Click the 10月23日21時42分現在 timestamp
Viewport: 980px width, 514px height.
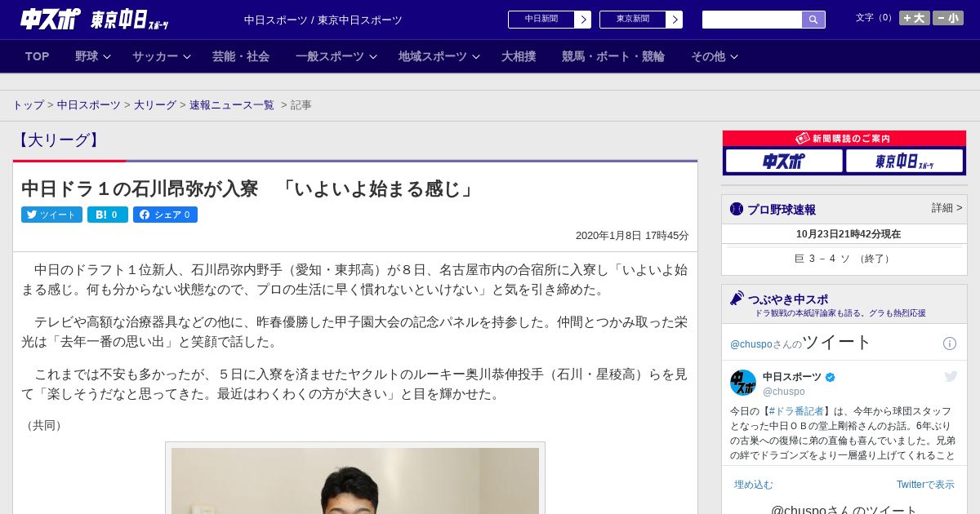click(x=849, y=234)
